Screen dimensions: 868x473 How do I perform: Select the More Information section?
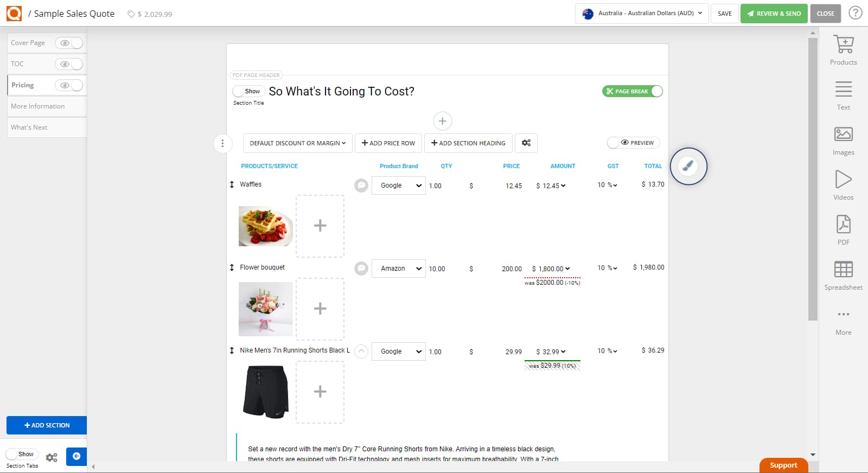(47, 106)
